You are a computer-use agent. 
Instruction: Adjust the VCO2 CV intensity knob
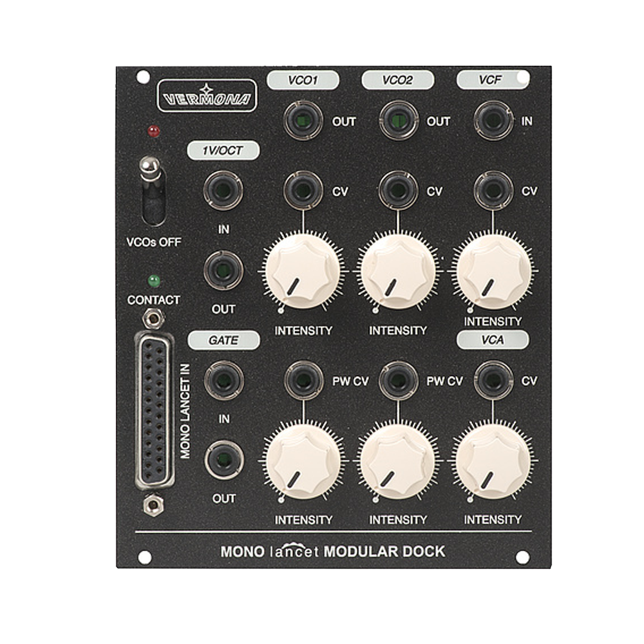pos(398,271)
